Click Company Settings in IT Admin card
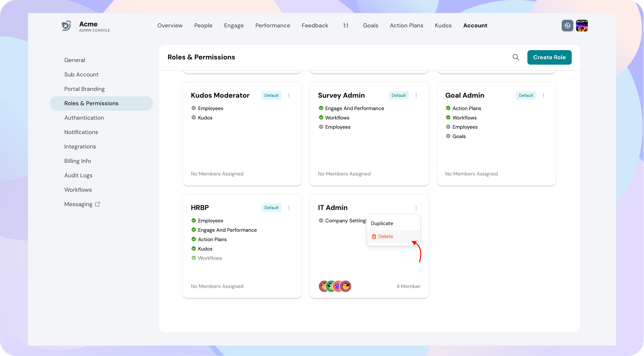644x356 pixels. pyautogui.click(x=346, y=221)
